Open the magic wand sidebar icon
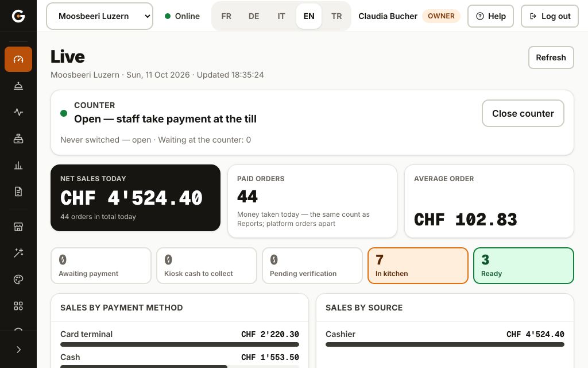Image resolution: width=588 pixels, height=368 pixels. (x=18, y=253)
